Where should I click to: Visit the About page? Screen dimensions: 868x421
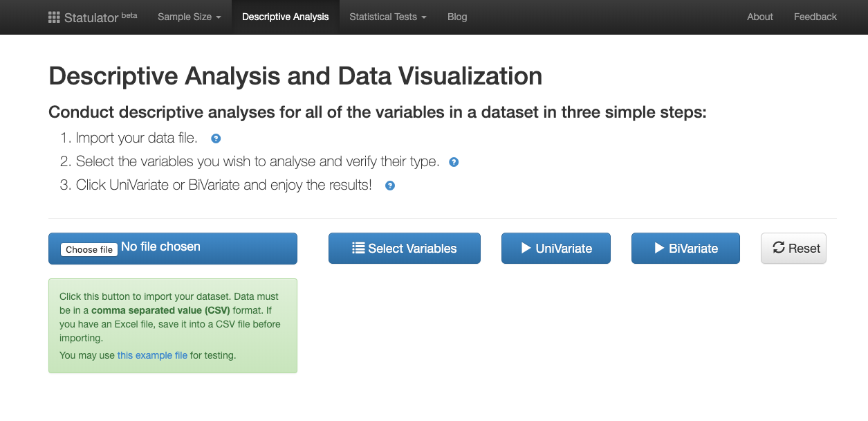click(759, 17)
